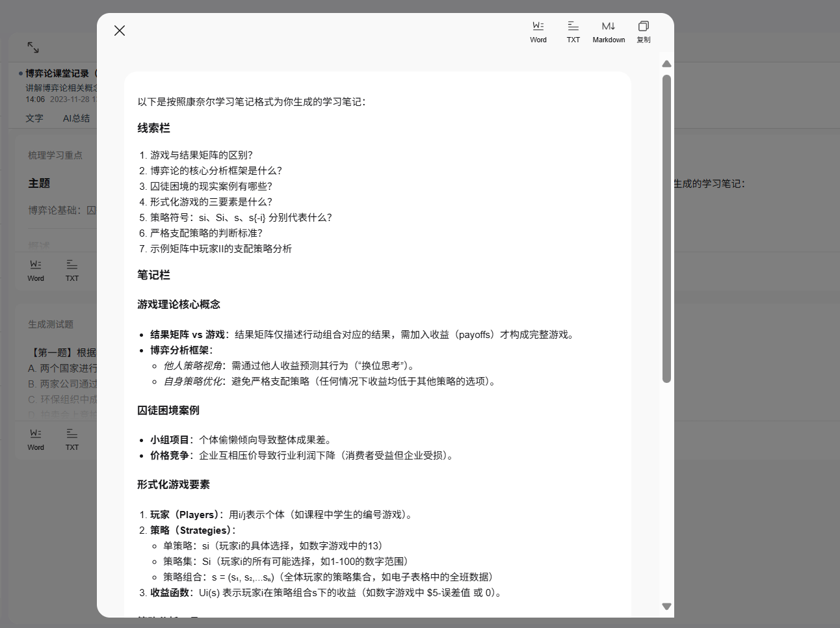Click cue item 囚徒困境的现实案例有哪些?
The height and width of the screenshot is (628, 840).
[x=211, y=186]
